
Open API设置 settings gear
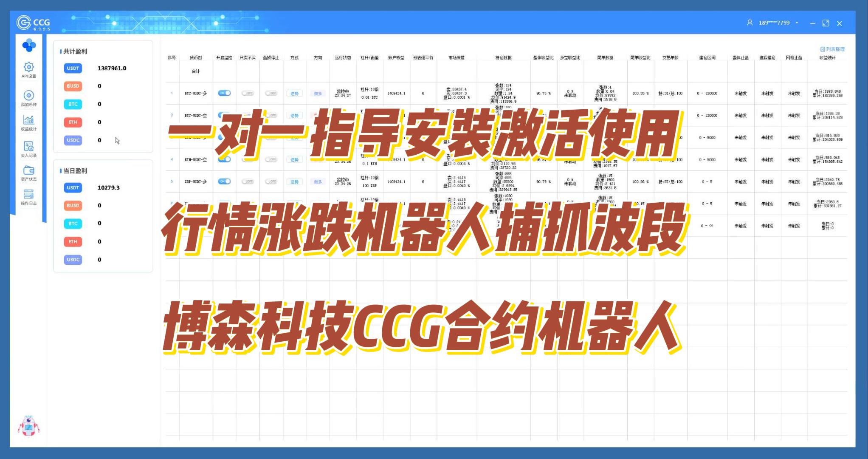tap(29, 70)
